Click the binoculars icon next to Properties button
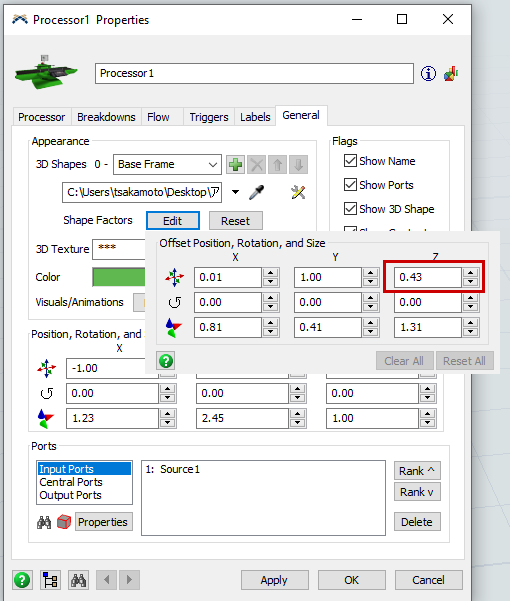The height and width of the screenshot is (601, 510). (x=44, y=522)
